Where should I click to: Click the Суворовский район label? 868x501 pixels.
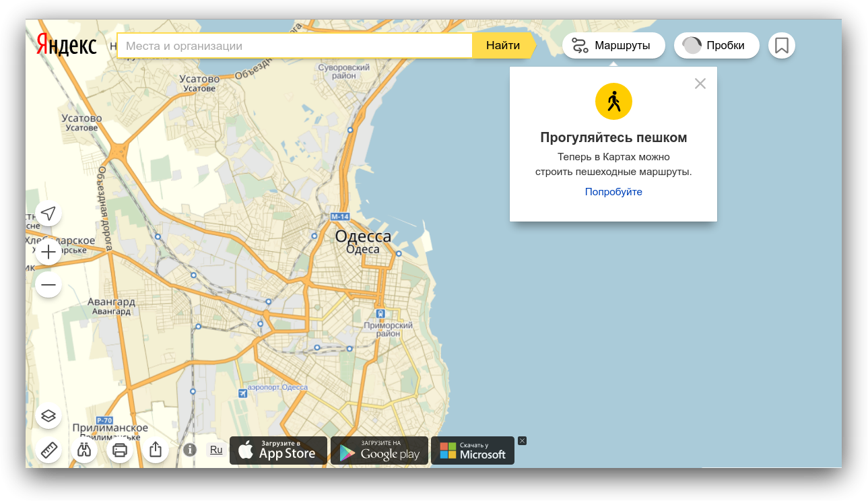pos(344,72)
